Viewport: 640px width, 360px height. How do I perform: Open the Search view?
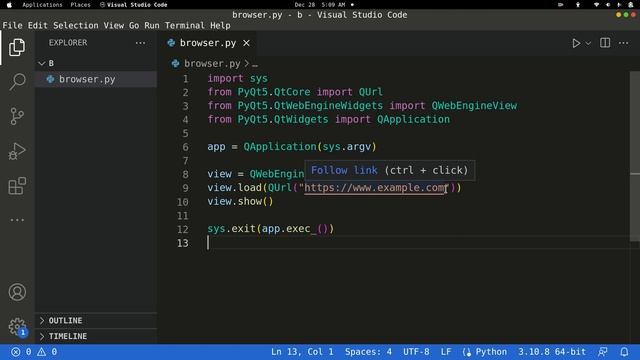pyautogui.click(x=17, y=82)
